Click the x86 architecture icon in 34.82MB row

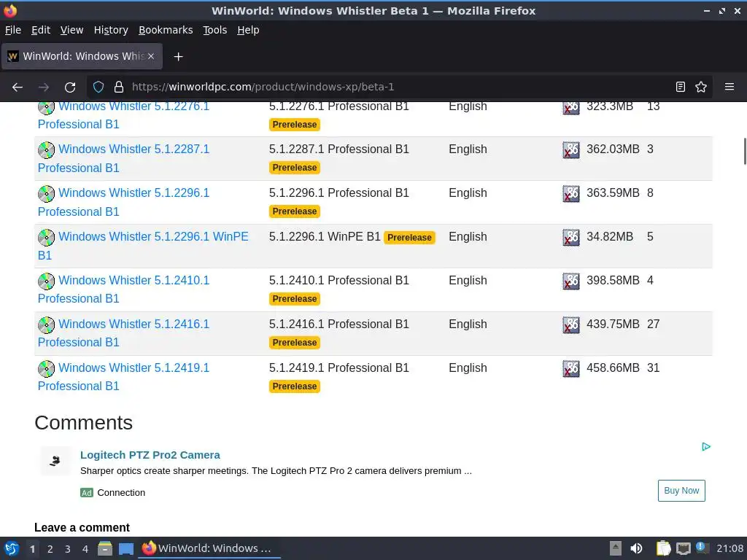pyautogui.click(x=571, y=238)
